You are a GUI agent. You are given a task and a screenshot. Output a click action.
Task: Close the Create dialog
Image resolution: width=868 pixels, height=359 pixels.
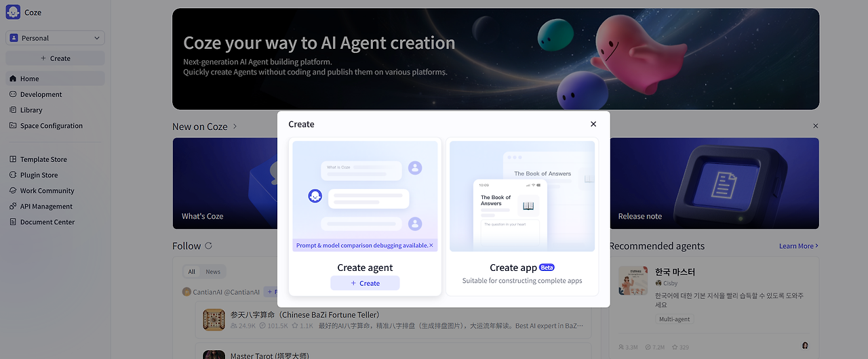[x=593, y=124]
